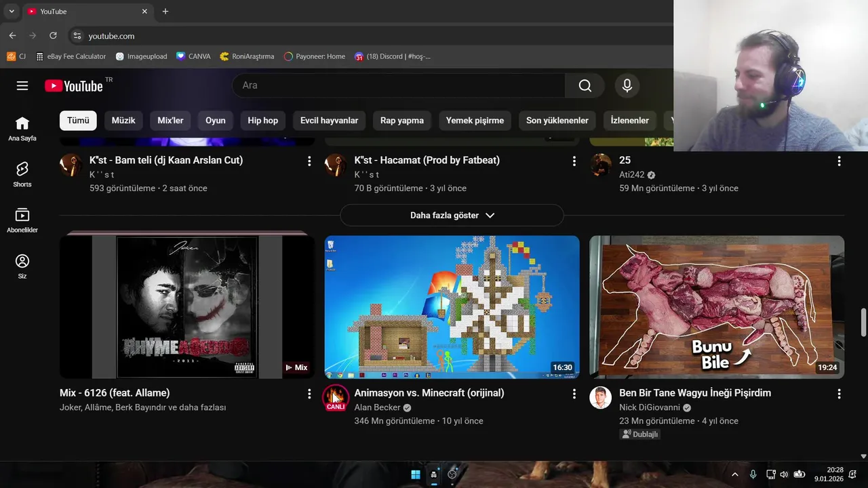
Task: Open the tab search dropdown arrow
Action: pyautogui.click(x=12, y=12)
